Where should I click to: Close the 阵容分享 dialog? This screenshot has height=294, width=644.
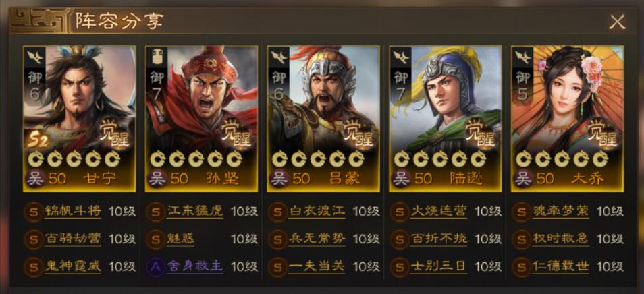pyautogui.click(x=617, y=22)
